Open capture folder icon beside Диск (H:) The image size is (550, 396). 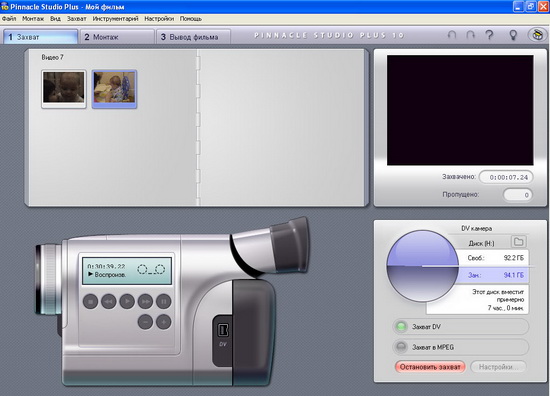(518, 242)
